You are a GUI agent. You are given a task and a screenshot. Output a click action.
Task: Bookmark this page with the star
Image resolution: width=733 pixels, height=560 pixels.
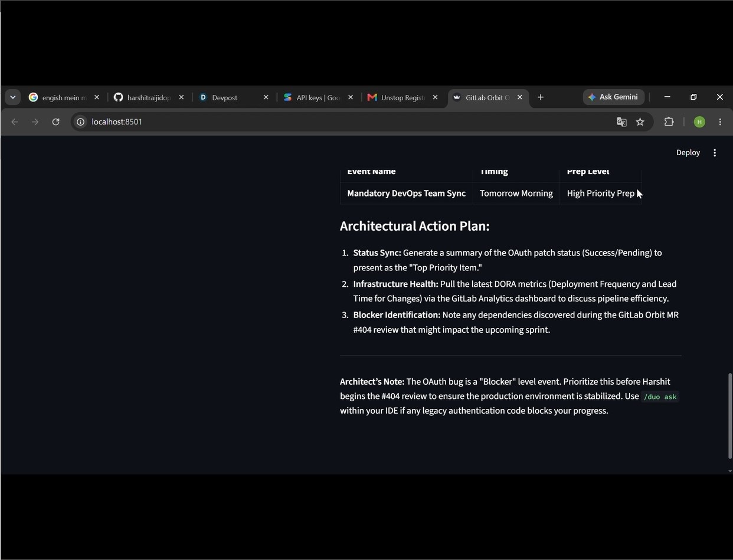640,122
